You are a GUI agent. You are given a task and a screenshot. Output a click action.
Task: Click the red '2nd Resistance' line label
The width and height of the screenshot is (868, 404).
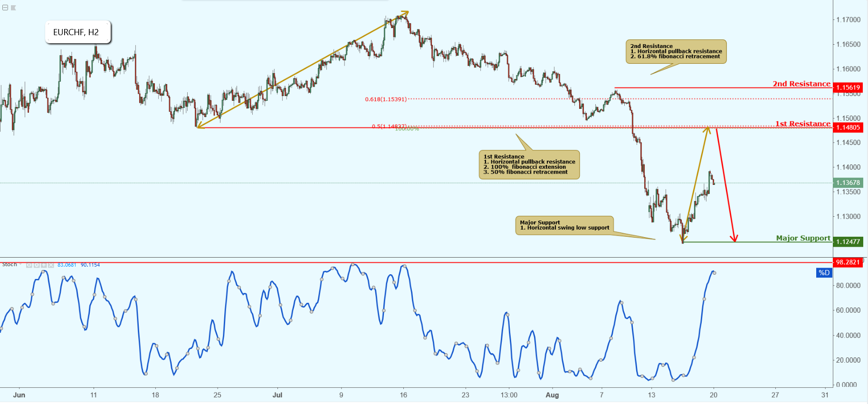click(801, 84)
